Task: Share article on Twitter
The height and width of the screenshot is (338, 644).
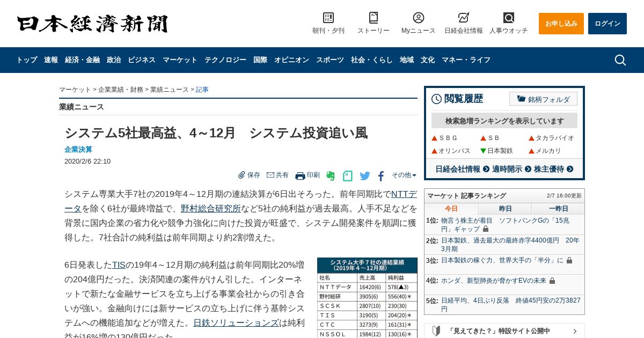Action: (365, 176)
